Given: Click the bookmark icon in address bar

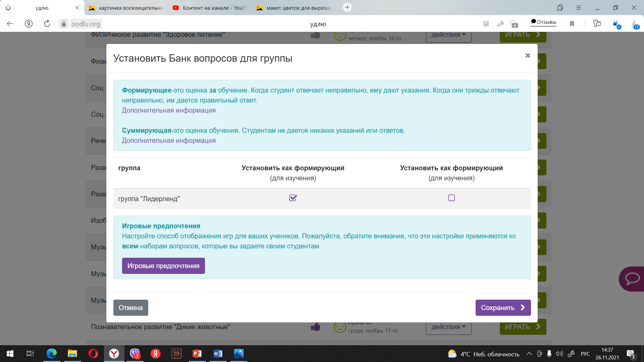Looking at the screenshot, I should (x=572, y=24).
